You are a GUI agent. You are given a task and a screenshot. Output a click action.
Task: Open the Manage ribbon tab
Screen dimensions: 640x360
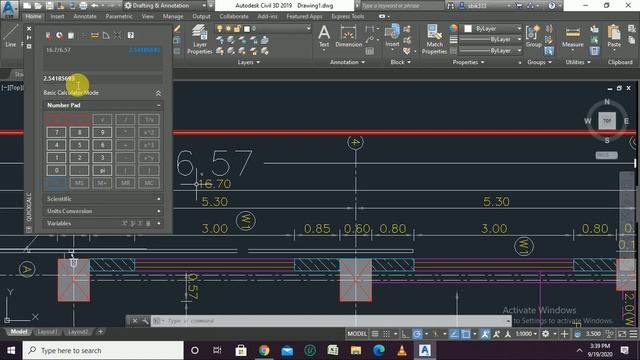point(173,16)
